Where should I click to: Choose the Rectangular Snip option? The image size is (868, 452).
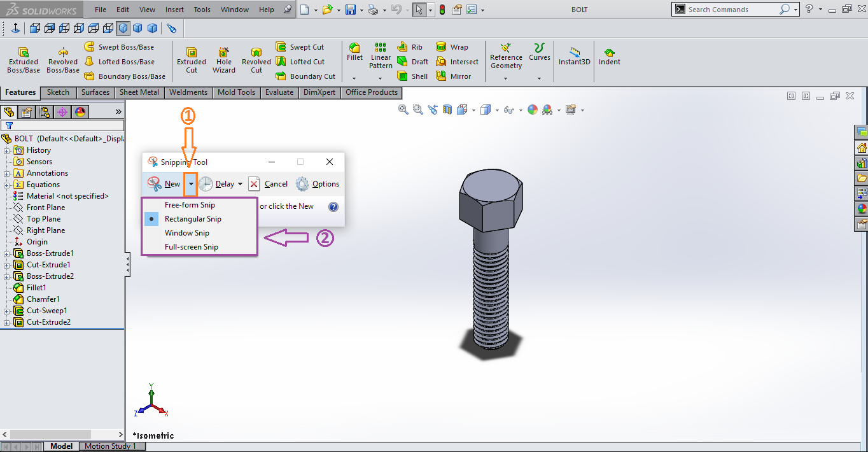pyautogui.click(x=193, y=219)
